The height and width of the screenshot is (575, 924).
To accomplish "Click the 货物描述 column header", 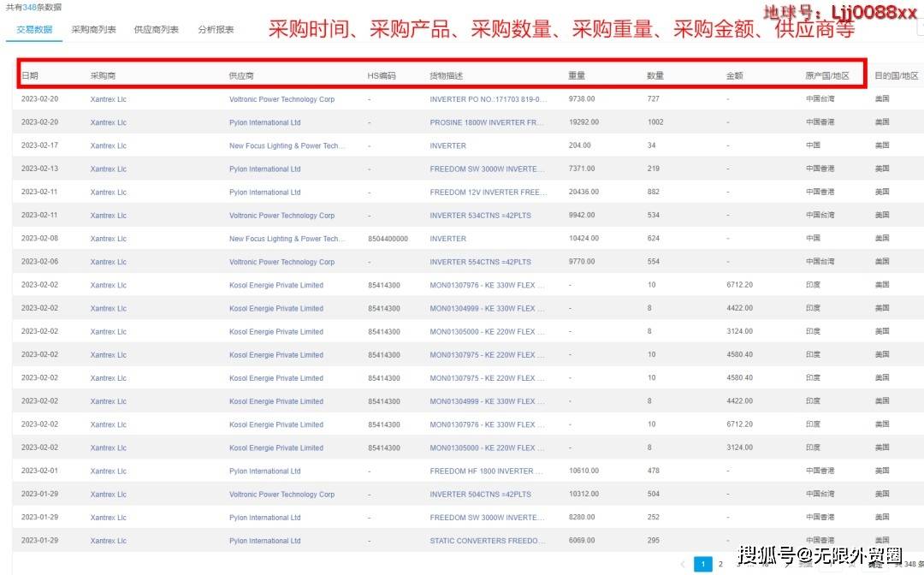I will tap(446, 75).
